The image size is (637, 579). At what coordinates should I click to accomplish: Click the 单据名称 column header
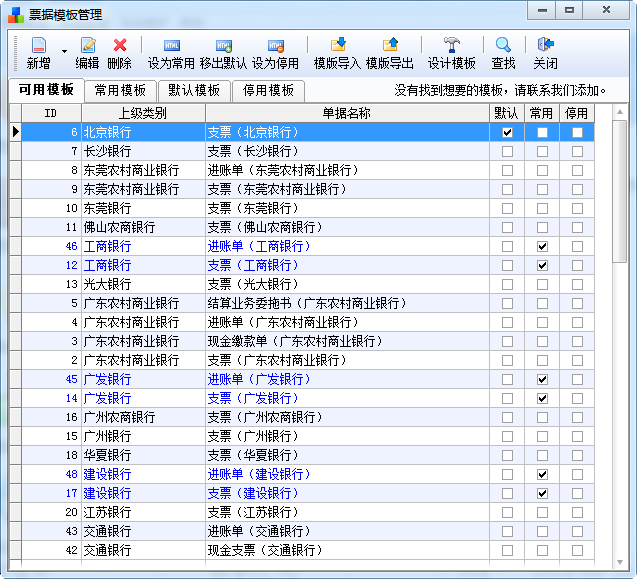click(x=347, y=113)
